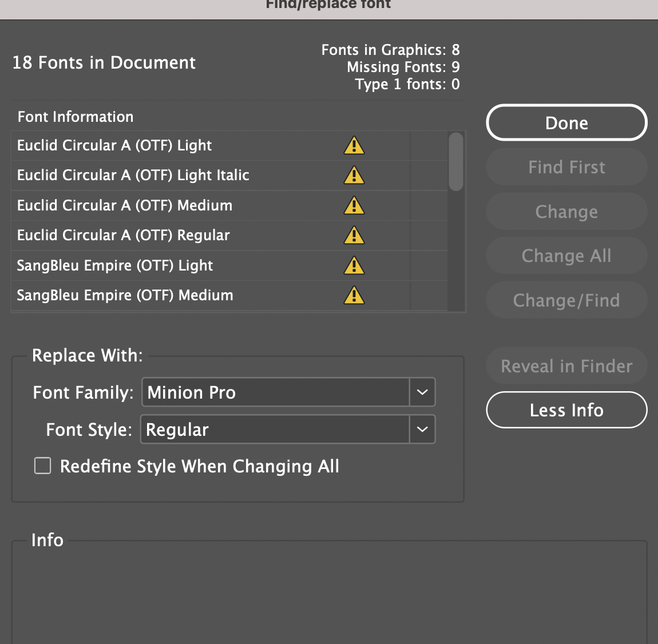Click the warning icon next to Euclid Circular A Regular
Image resolution: width=658 pixels, height=644 pixels.
tap(354, 235)
